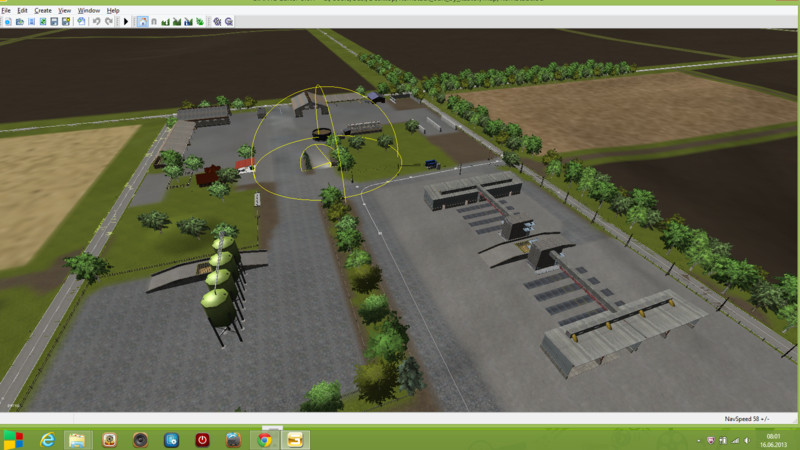
Task: Click the Undo arrow icon
Action: pos(96,20)
